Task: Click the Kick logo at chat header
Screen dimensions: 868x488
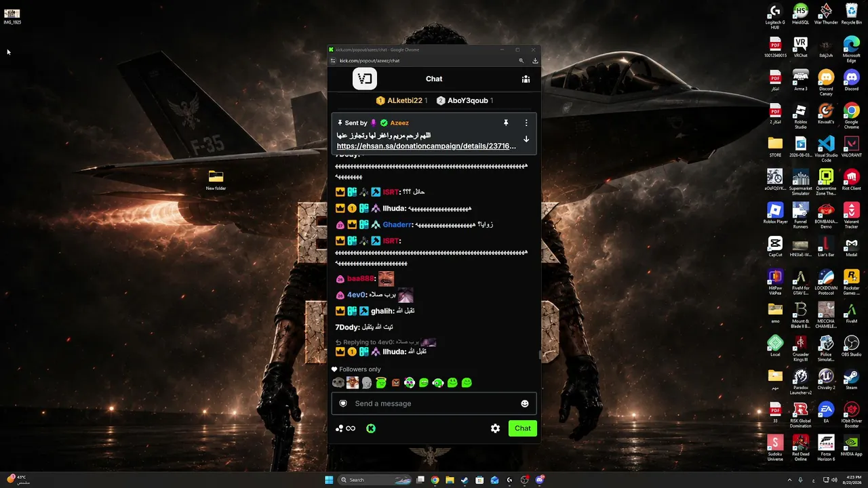Action: pyautogui.click(x=365, y=79)
